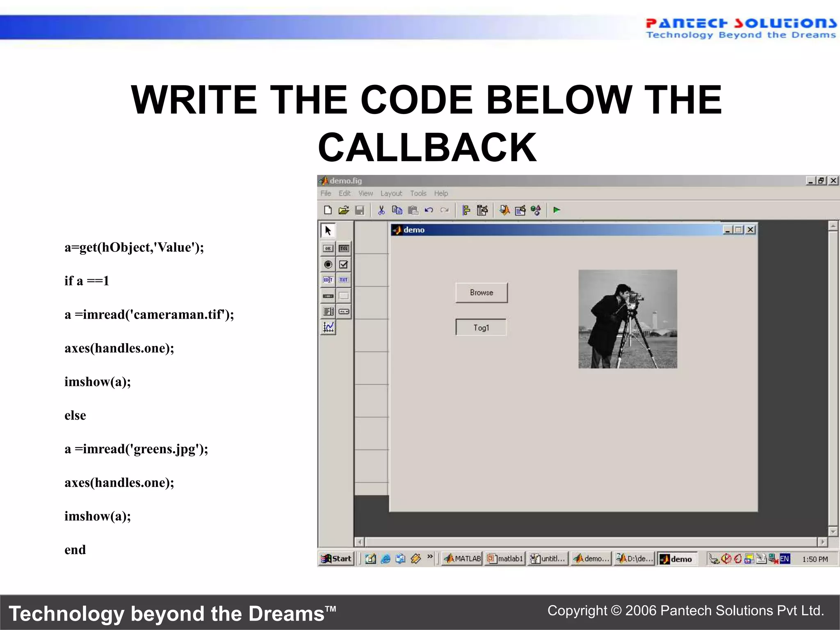The image size is (840, 630).
Task: Open the Tools menu
Action: coord(418,193)
